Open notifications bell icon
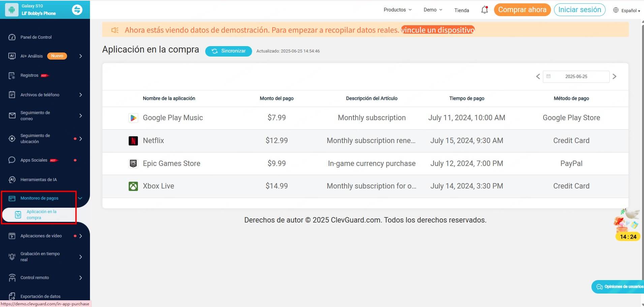The height and width of the screenshot is (307, 644). tap(485, 10)
